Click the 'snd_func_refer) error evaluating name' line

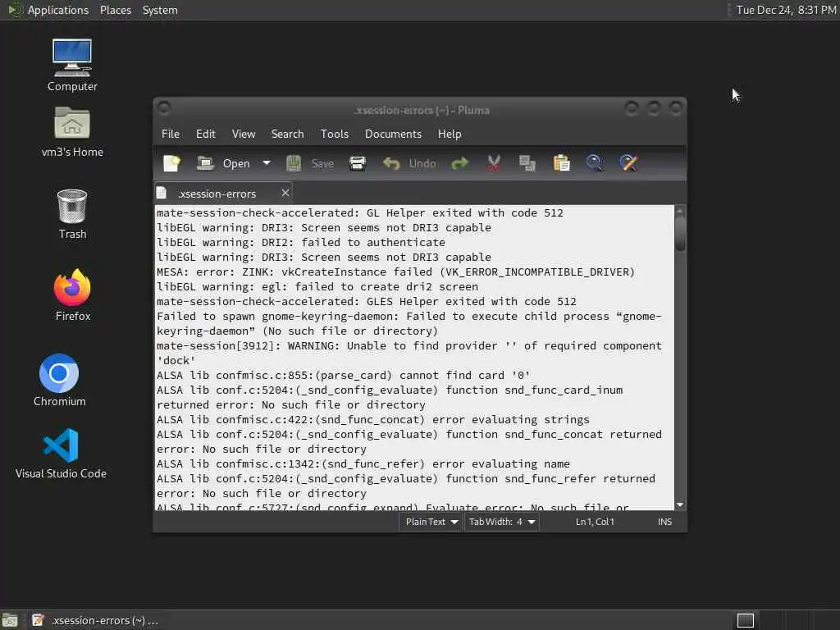click(x=363, y=464)
